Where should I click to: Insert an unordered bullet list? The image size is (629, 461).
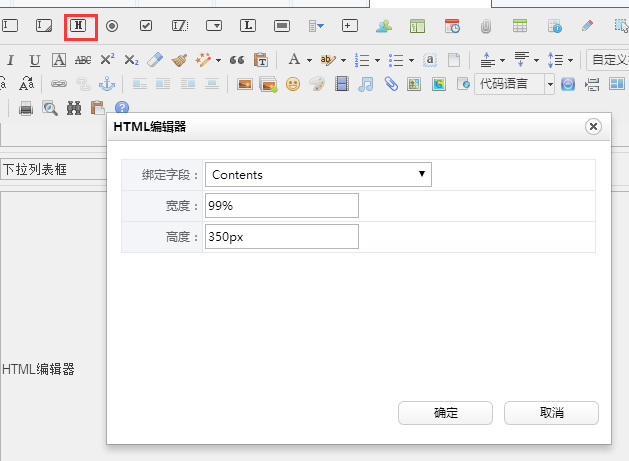tap(396, 60)
